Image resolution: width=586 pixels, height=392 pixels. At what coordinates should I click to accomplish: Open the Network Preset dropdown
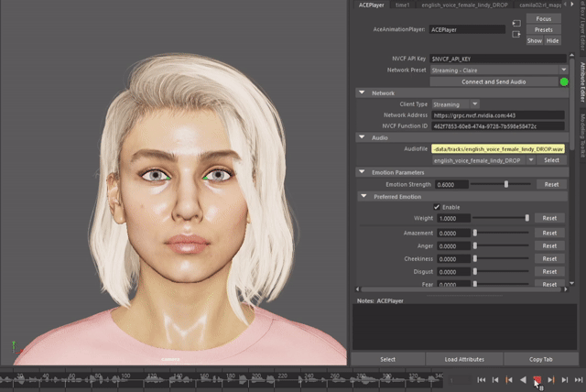563,70
